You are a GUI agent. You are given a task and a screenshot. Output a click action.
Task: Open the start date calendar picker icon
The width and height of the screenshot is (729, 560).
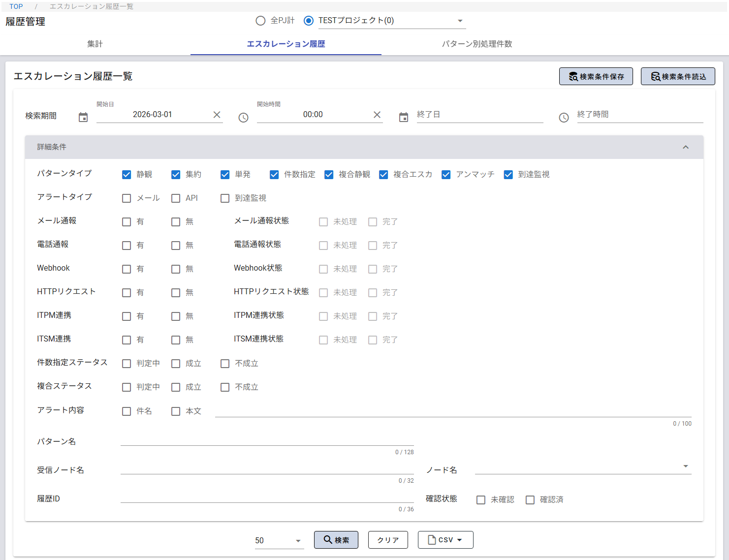point(83,117)
